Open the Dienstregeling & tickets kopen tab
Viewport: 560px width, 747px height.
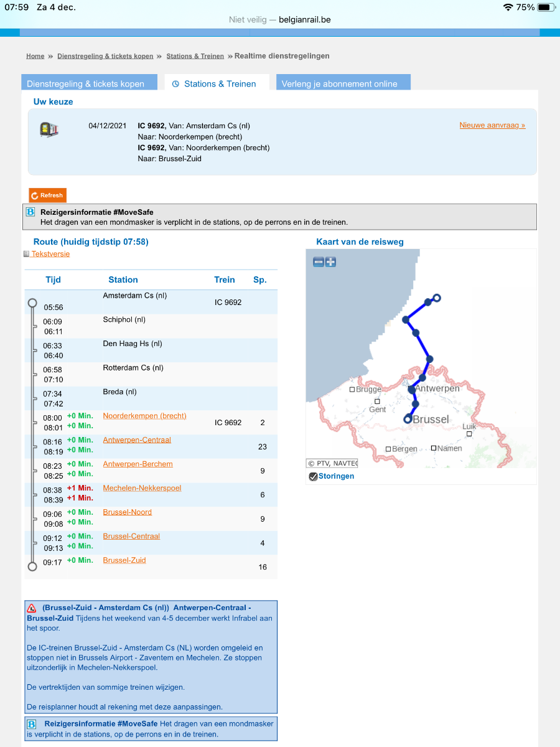click(86, 83)
